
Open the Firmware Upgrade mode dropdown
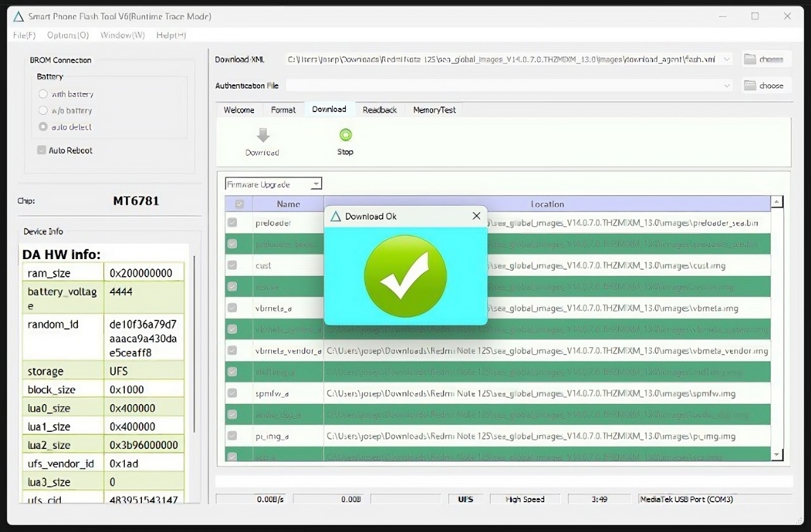316,184
